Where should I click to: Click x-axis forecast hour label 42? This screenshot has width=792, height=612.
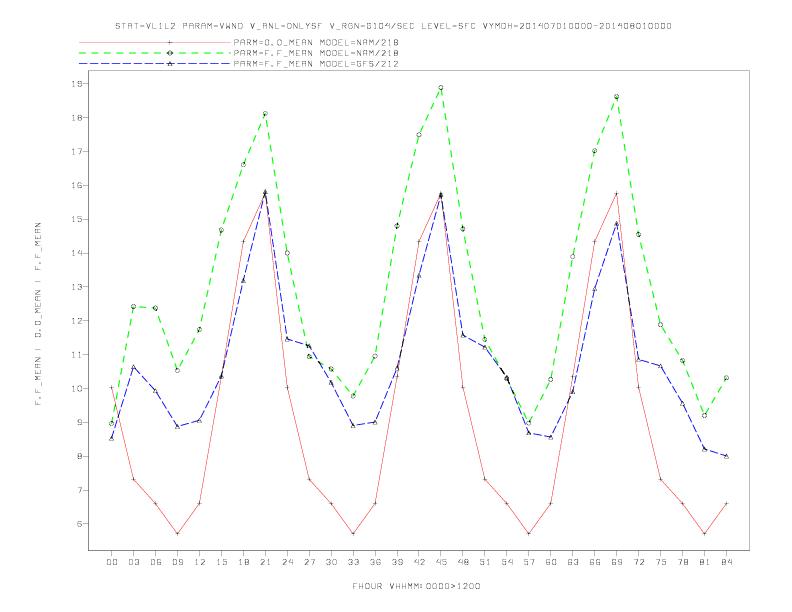[x=419, y=562]
